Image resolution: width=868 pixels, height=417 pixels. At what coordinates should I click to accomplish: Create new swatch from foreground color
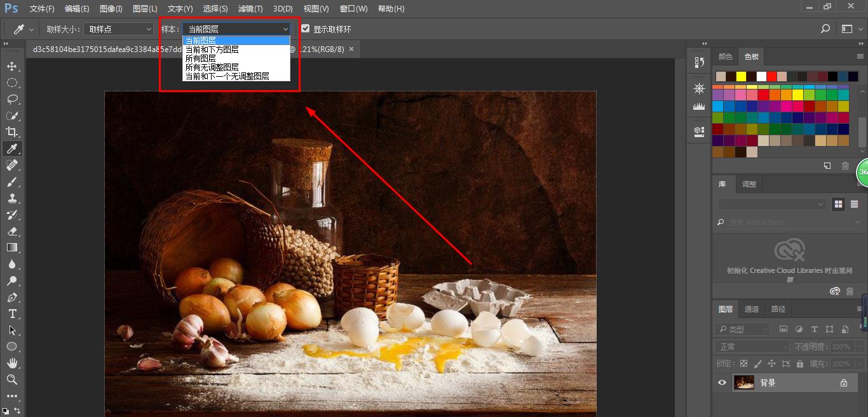point(827,166)
